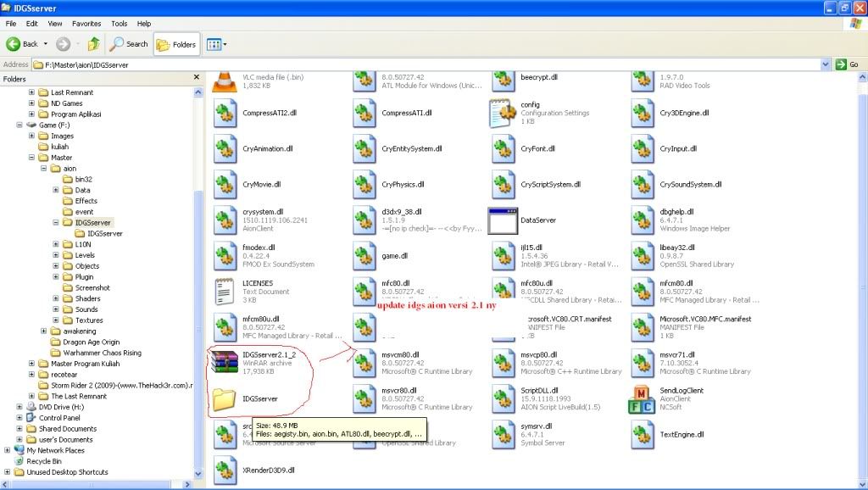Screen dimensions: 868x490
Task: Select the VLC media file icon
Action: (x=224, y=82)
